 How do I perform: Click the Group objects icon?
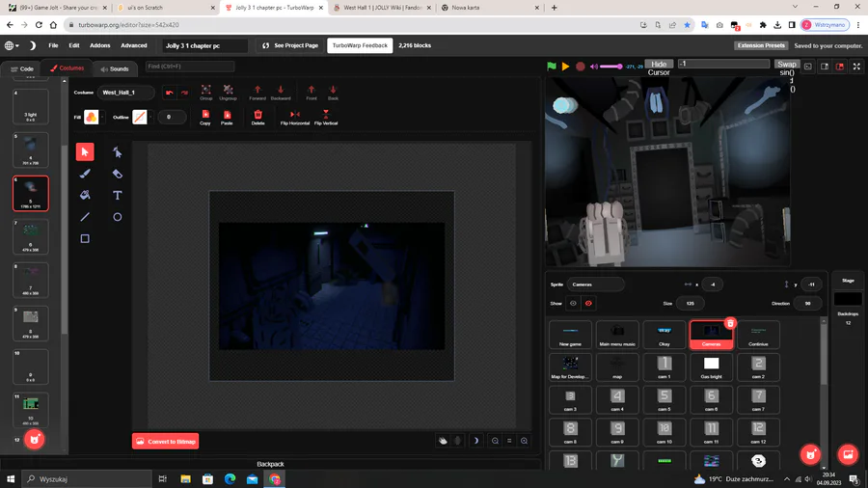(206, 93)
